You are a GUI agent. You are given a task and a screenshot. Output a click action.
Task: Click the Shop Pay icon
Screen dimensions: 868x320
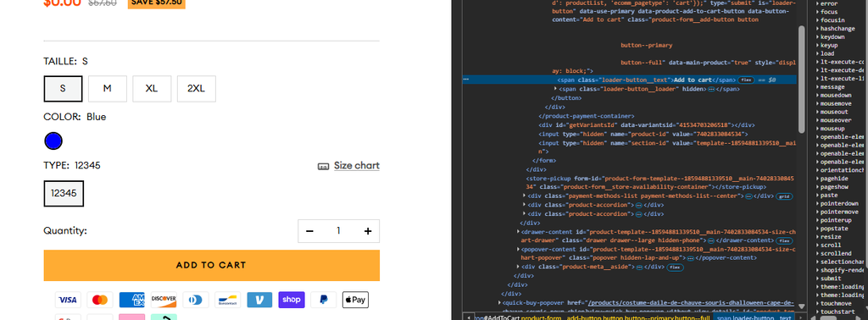click(292, 300)
